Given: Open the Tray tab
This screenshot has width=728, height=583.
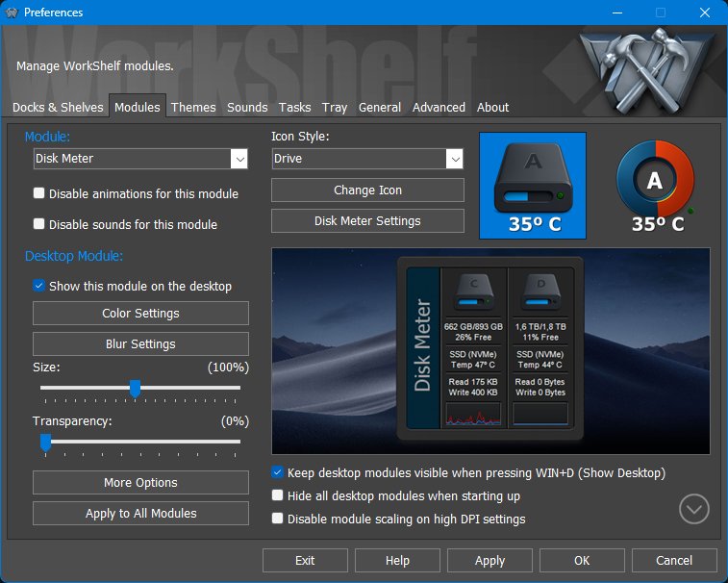Looking at the screenshot, I should coord(335,108).
